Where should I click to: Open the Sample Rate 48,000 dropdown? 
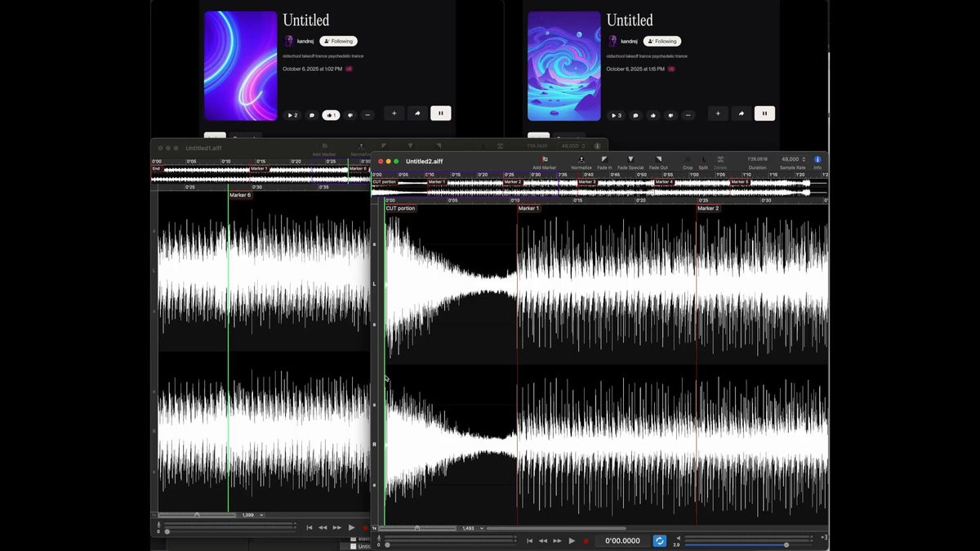click(x=793, y=159)
